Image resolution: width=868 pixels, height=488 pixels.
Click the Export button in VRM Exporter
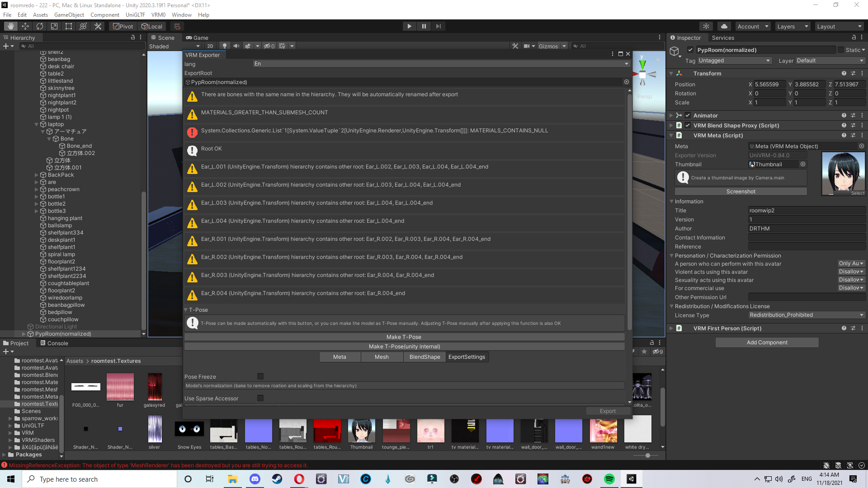pos(608,411)
